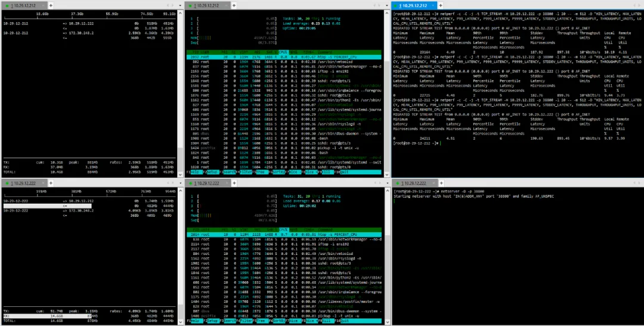This screenshot has width=644, height=326.
Task: Toggle F6 SortBy in 10.29.12.222 htop
Action: [279, 320]
